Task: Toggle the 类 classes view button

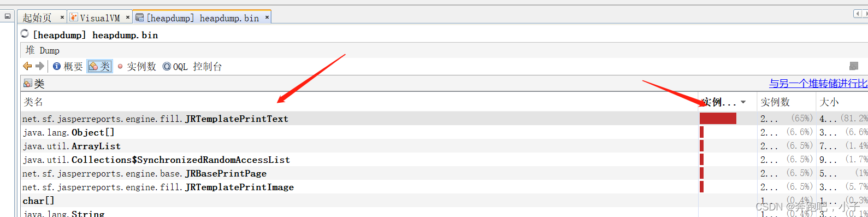Action: 99,66
